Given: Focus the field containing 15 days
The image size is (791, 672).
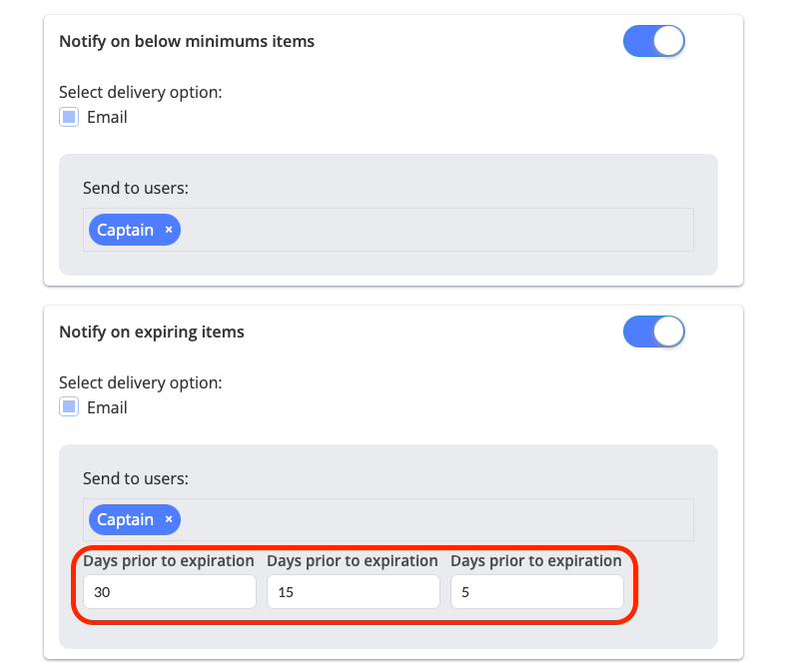Looking at the screenshot, I should click(353, 592).
